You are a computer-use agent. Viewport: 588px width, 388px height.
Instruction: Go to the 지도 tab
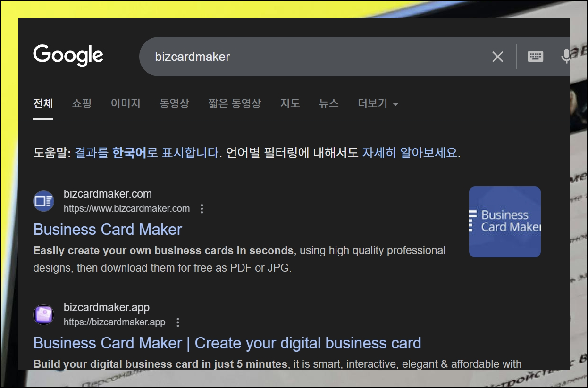pos(290,103)
